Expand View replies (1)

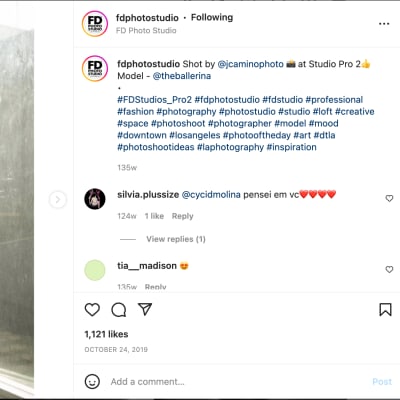tap(176, 239)
